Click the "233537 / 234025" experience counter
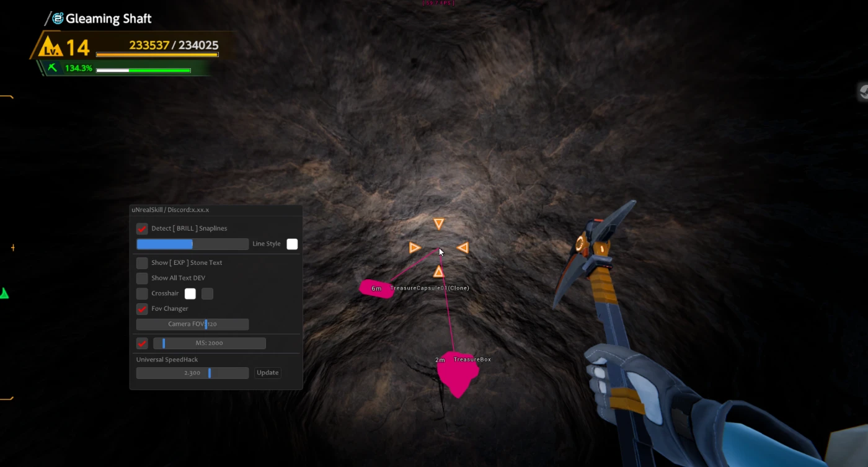 [x=174, y=45]
